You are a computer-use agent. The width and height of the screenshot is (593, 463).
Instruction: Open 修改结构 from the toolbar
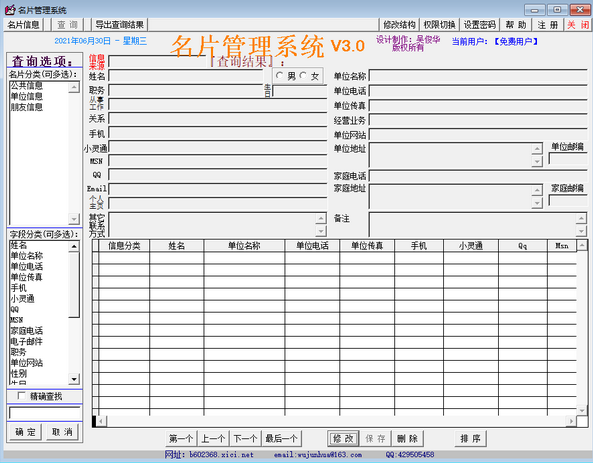click(399, 25)
